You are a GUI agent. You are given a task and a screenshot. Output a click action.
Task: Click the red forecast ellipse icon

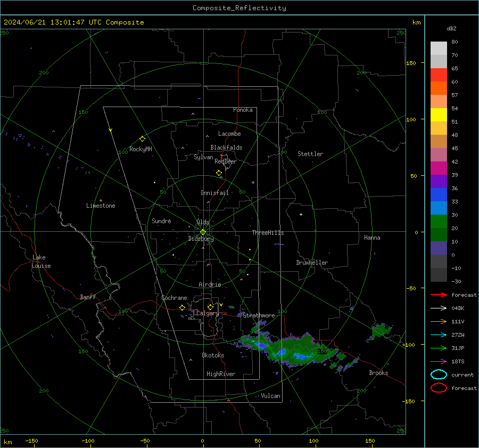click(x=439, y=388)
